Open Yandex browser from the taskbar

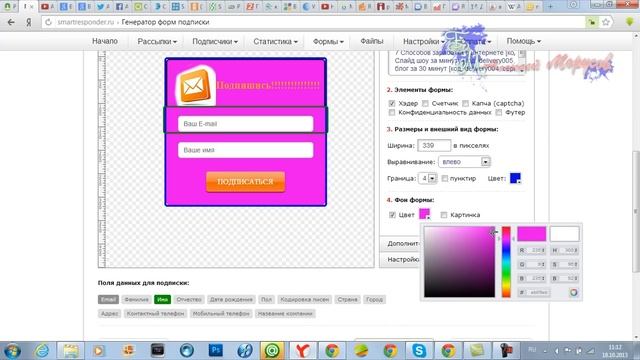(x=302, y=351)
